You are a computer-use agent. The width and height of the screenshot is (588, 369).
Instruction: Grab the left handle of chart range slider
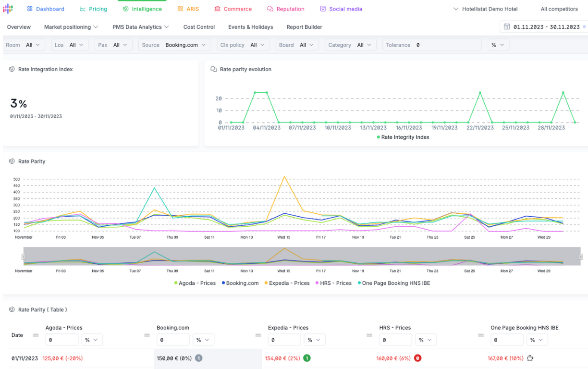pos(23,257)
